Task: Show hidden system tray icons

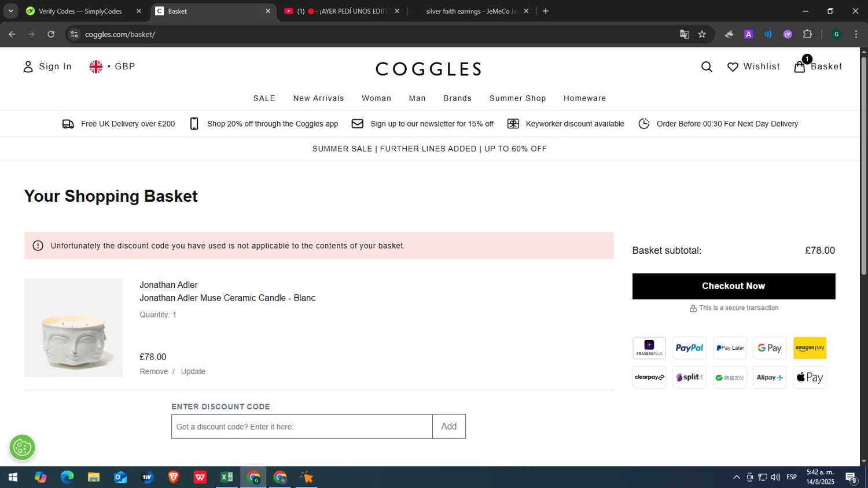Action: [737, 478]
